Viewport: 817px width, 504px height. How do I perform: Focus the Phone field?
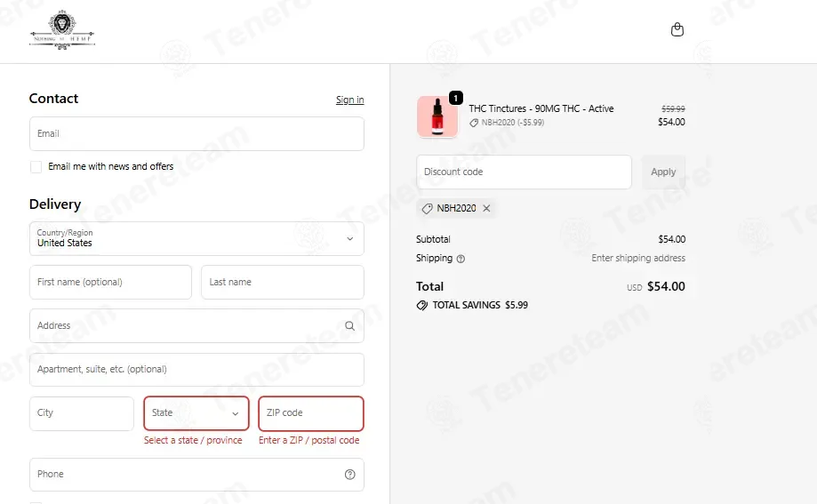click(x=196, y=475)
